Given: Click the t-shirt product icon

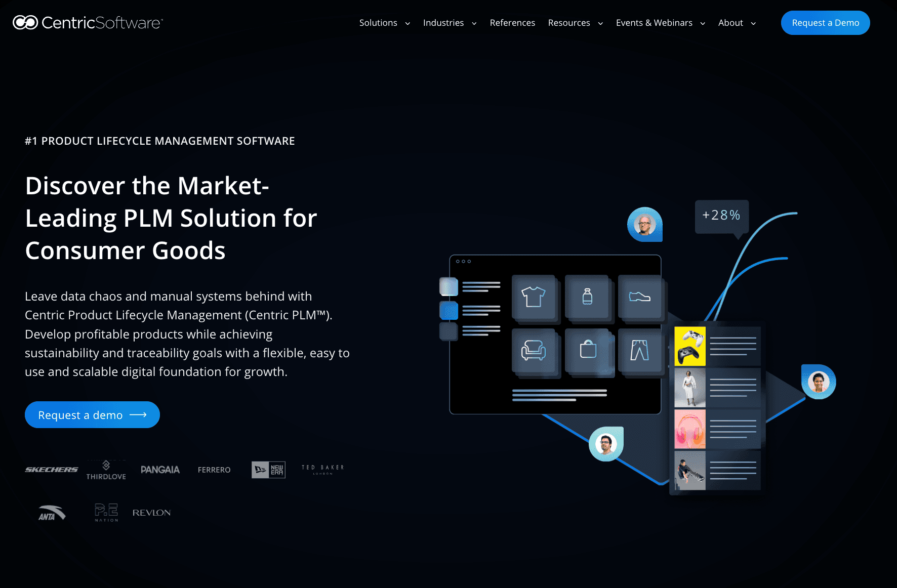Looking at the screenshot, I should 534,297.
